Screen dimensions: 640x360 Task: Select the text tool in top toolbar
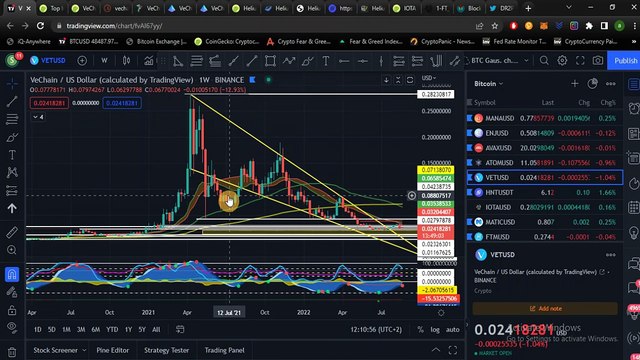326,61
